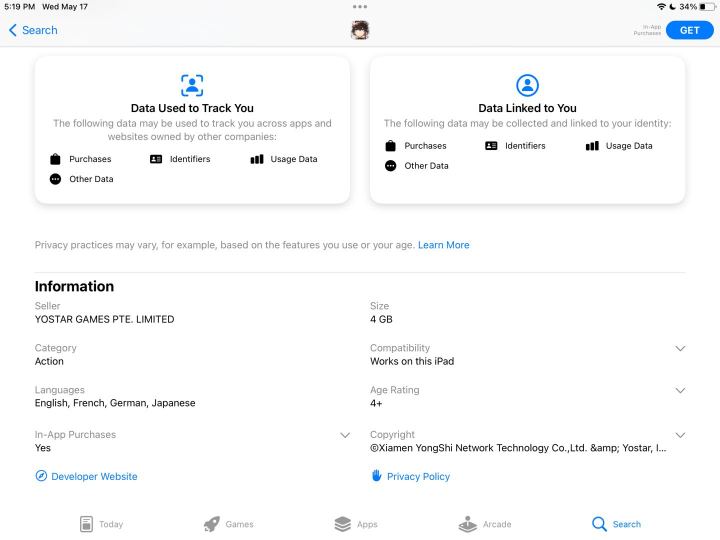Click the Games rocket icon
Viewport: 720px width, 540px height.
pyautogui.click(x=212, y=524)
